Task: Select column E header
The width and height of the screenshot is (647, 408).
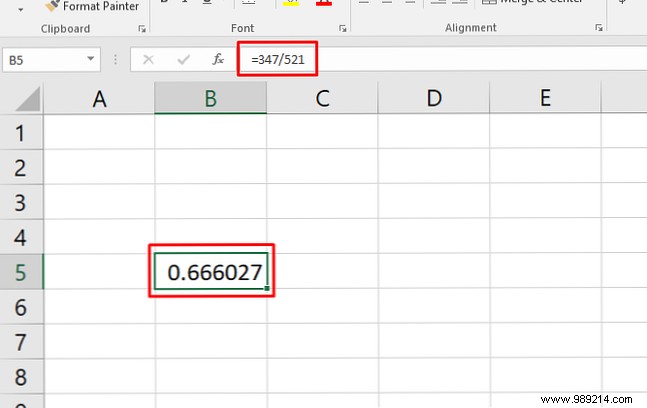Action: [x=545, y=99]
